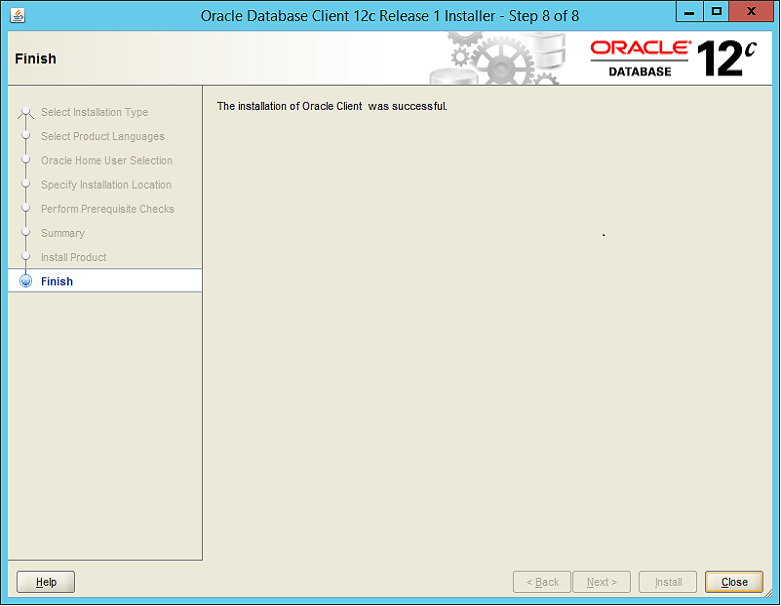This screenshot has width=781, height=606.
Task: Choose the Install Product step
Action: [x=74, y=258]
